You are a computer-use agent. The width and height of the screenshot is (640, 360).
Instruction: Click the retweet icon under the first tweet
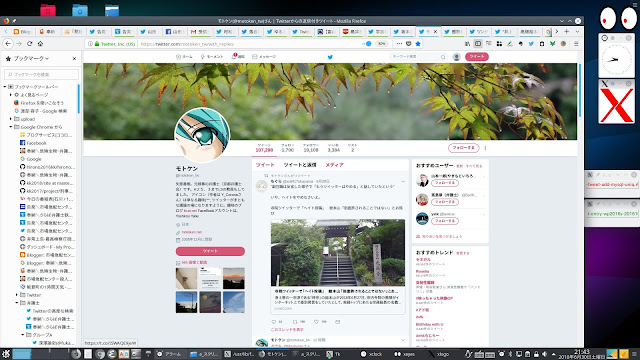point(295,322)
